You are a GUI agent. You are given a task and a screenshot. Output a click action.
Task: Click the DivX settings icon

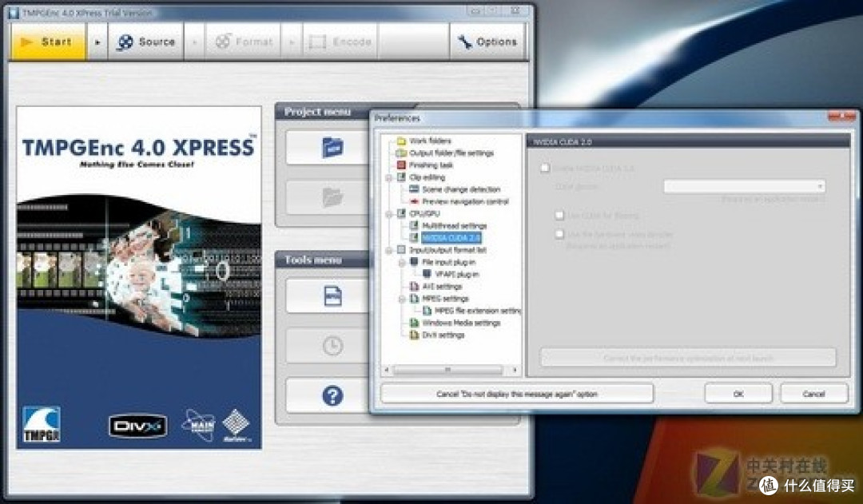pyautogui.click(x=415, y=335)
